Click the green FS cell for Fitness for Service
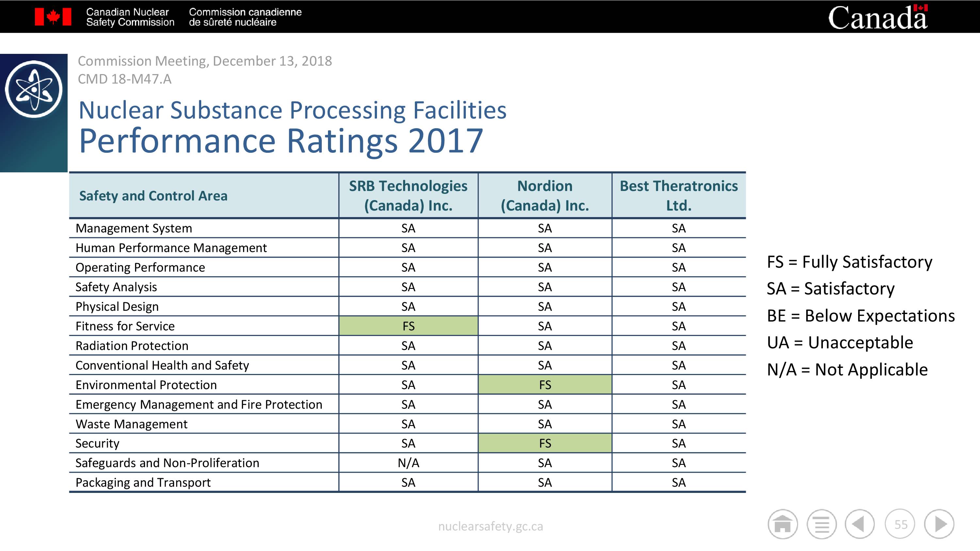This screenshot has width=980, height=551. (408, 326)
